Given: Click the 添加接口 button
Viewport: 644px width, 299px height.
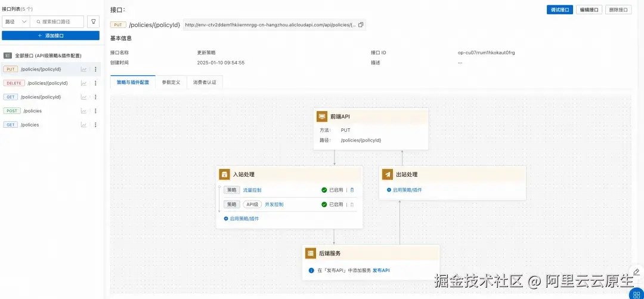Looking at the screenshot, I should pyautogui.click(x=51, y=36).
